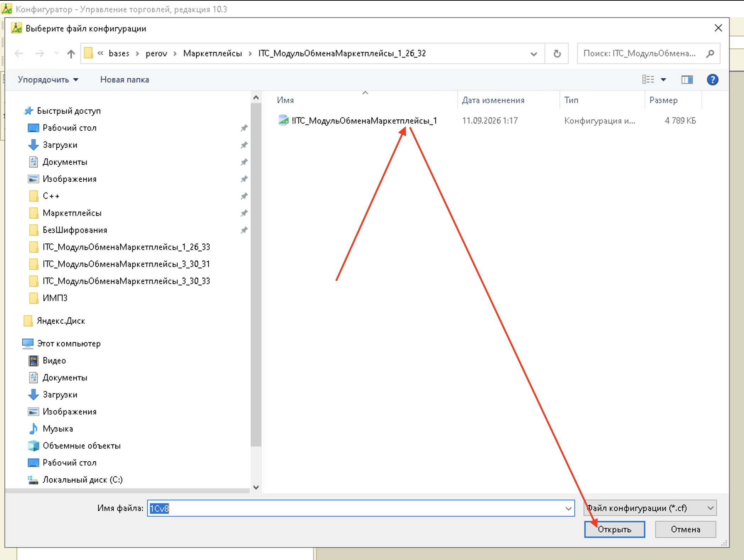
Task: Expand the file type filter combo box
Action: (x=650, y=508)
